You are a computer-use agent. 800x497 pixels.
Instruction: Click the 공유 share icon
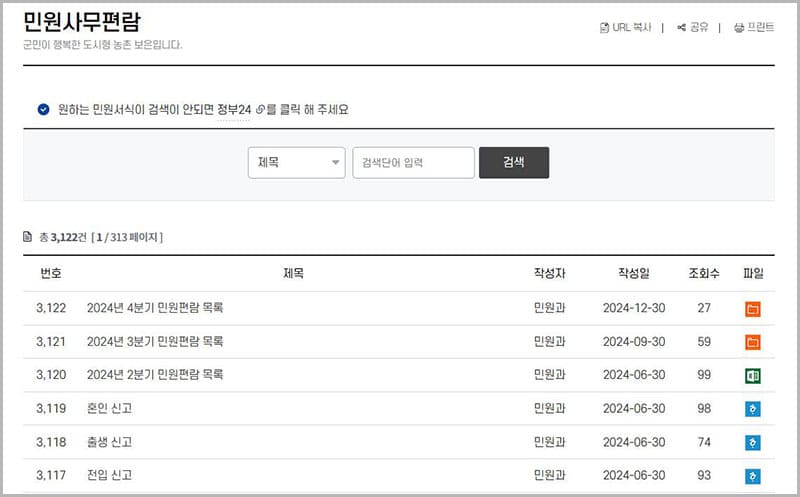click(681, 28)
